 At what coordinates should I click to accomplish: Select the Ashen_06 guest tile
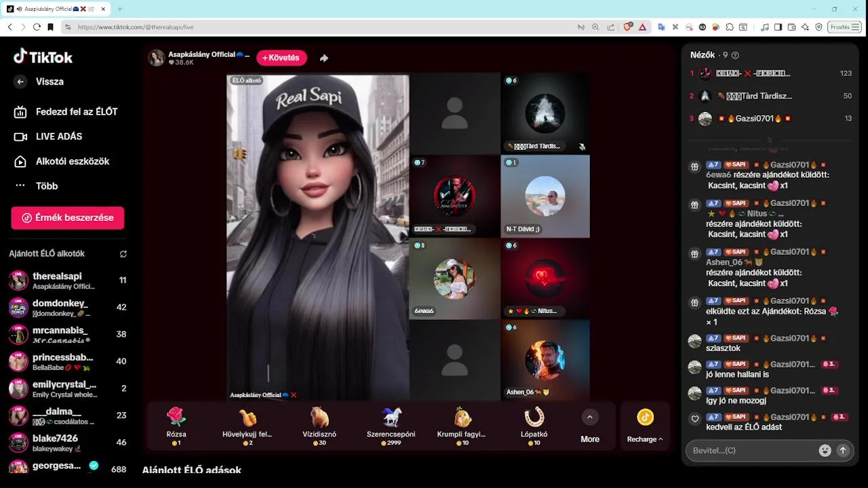(x=545, y=360)
